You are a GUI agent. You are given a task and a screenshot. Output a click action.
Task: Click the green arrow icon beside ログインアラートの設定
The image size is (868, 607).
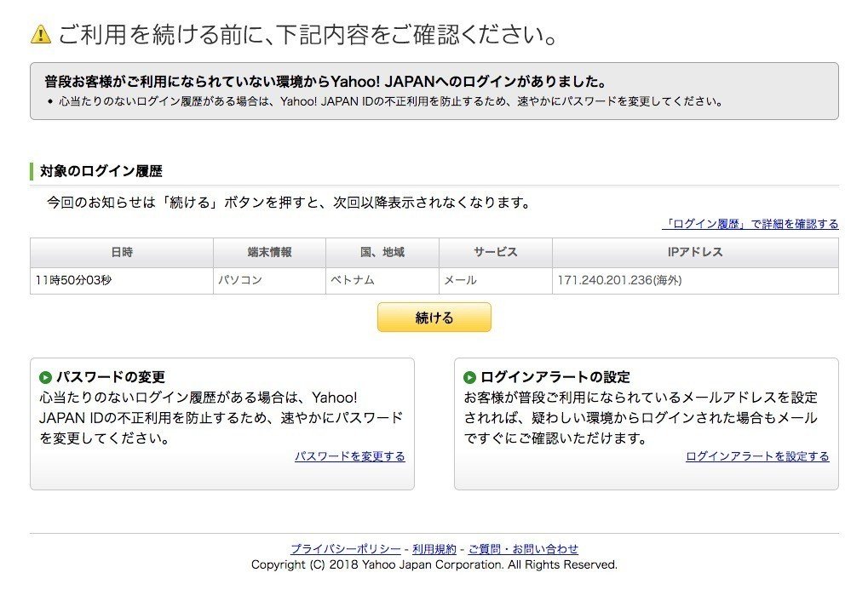(x=471, y=377)
